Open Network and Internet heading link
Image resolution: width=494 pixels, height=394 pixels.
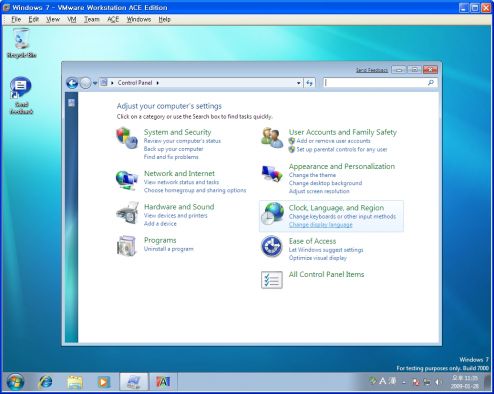179,173
